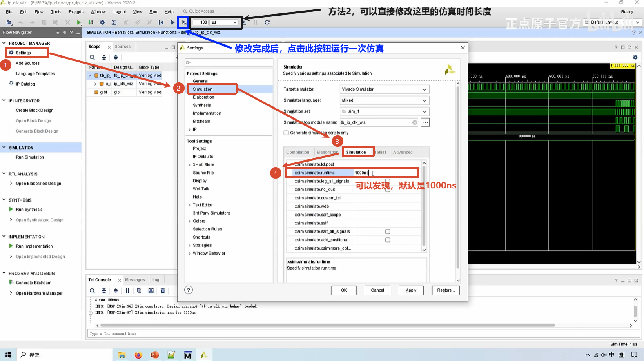Click the Tcl Console horizontal scrollbar

click(328, 326)
